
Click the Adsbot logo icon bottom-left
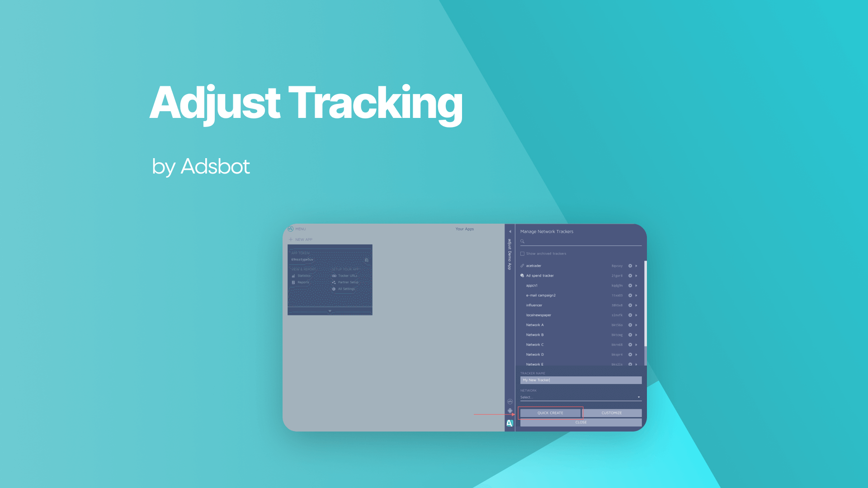(x=509, y=422)
